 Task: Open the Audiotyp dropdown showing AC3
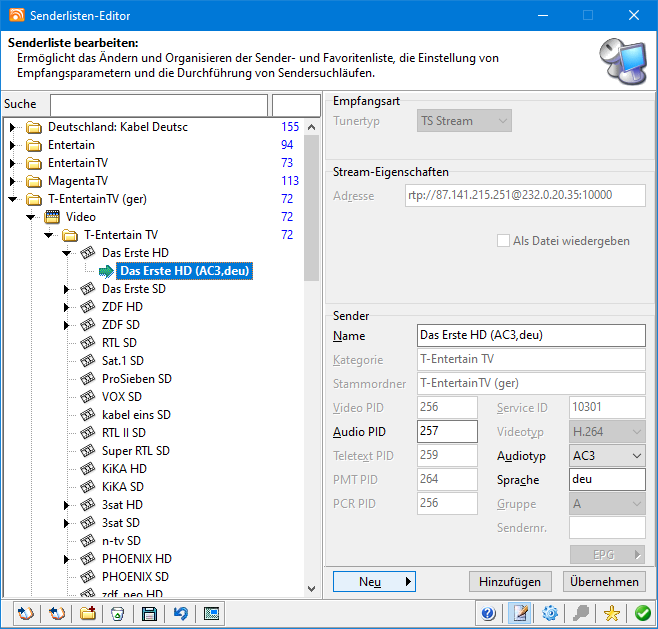607,456
